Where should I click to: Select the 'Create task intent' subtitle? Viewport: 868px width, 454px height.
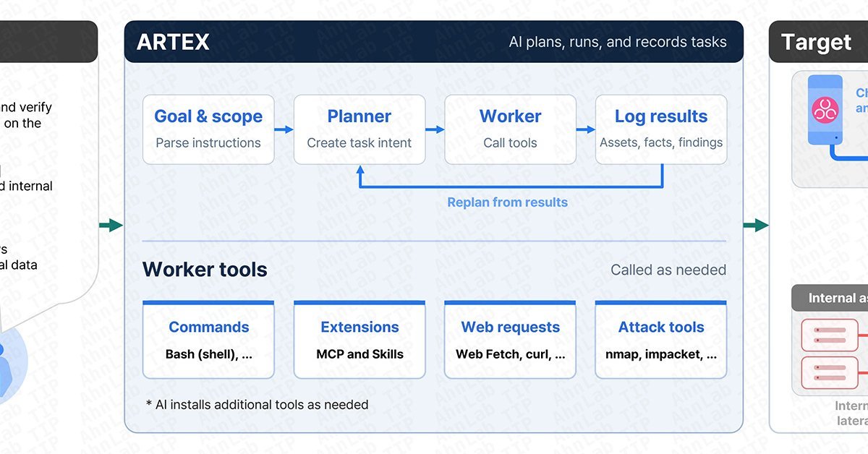pos(359,142)
